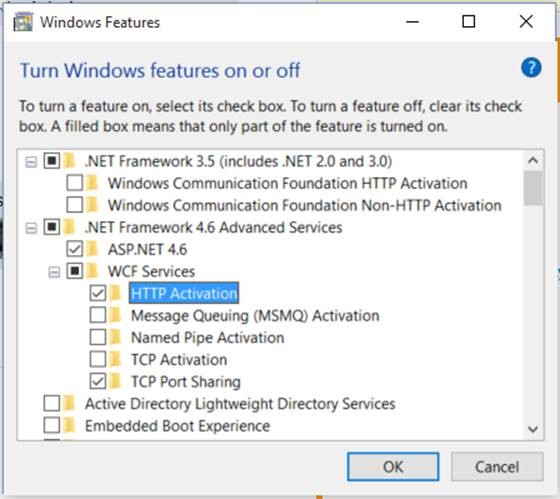Tick Active Directory Lightweight Directory Services checkbox
Screen dimensions: 560x499
click(x=52, y=404)
